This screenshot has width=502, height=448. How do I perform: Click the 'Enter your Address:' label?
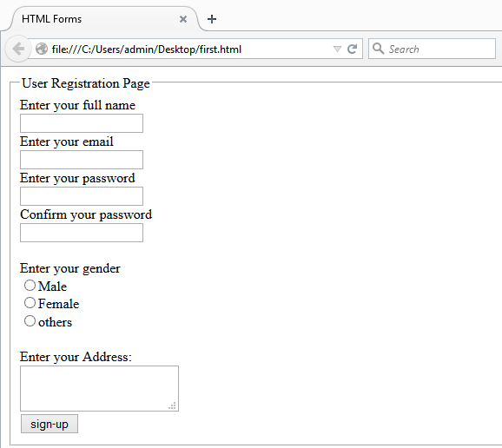tap(76, 357)
